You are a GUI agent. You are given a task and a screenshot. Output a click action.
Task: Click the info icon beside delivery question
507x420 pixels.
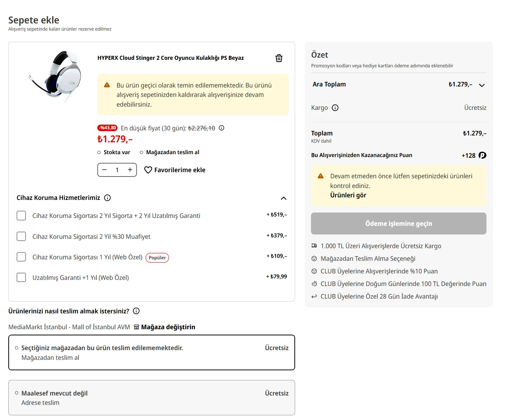[x=136, y=311]
